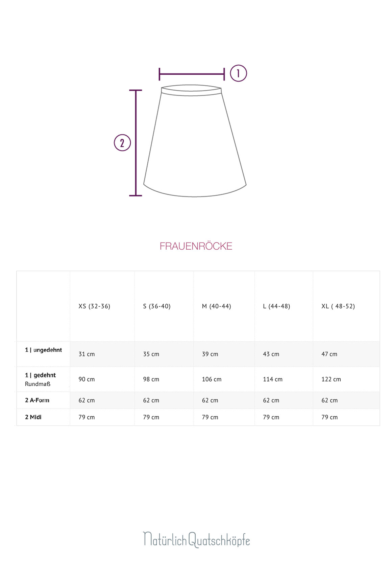Click the 106 cm table cell
This screenshot has width=392, height=575.
pyautogui.click(x=212, y=379)
